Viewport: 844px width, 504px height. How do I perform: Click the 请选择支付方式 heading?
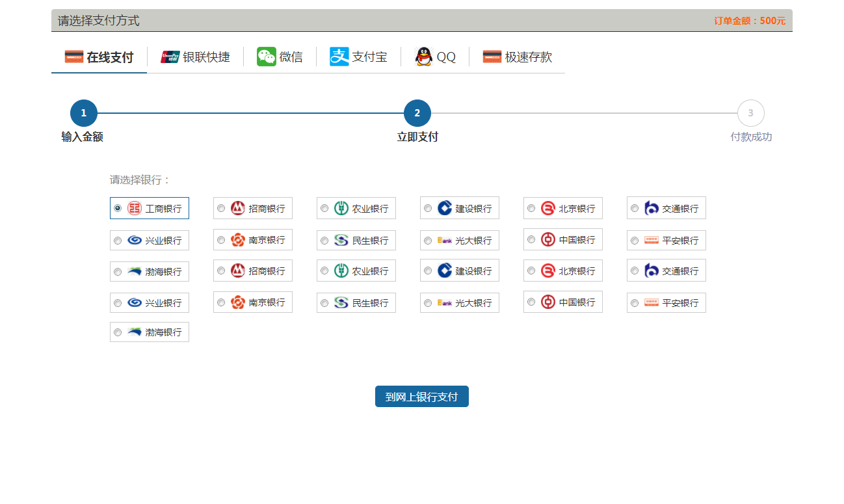(99, 21)
